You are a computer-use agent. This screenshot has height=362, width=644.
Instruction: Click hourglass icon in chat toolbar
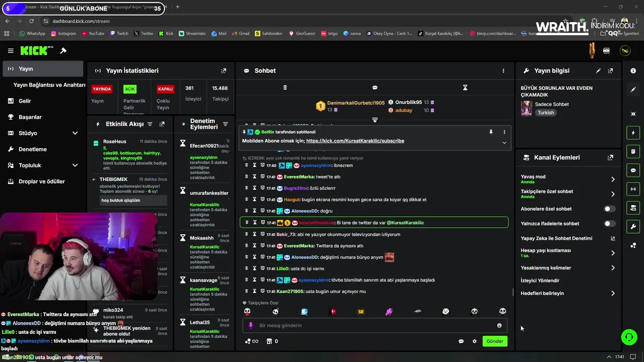coord(465,87)
